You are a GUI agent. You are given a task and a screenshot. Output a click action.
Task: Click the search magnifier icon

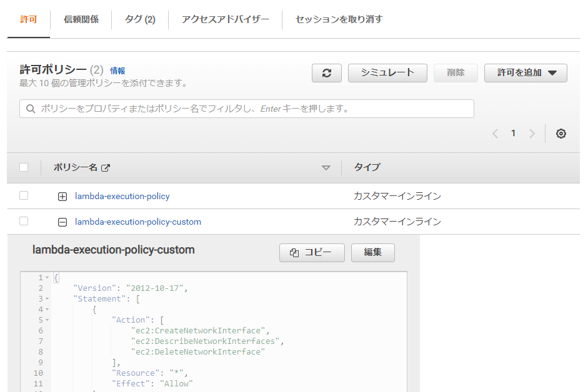coord(31,109)
